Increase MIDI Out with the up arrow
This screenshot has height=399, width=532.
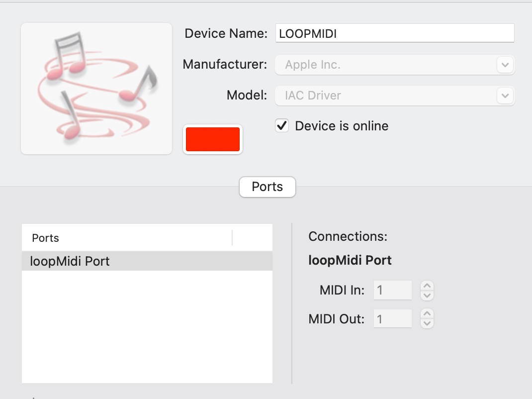[427, 314]
